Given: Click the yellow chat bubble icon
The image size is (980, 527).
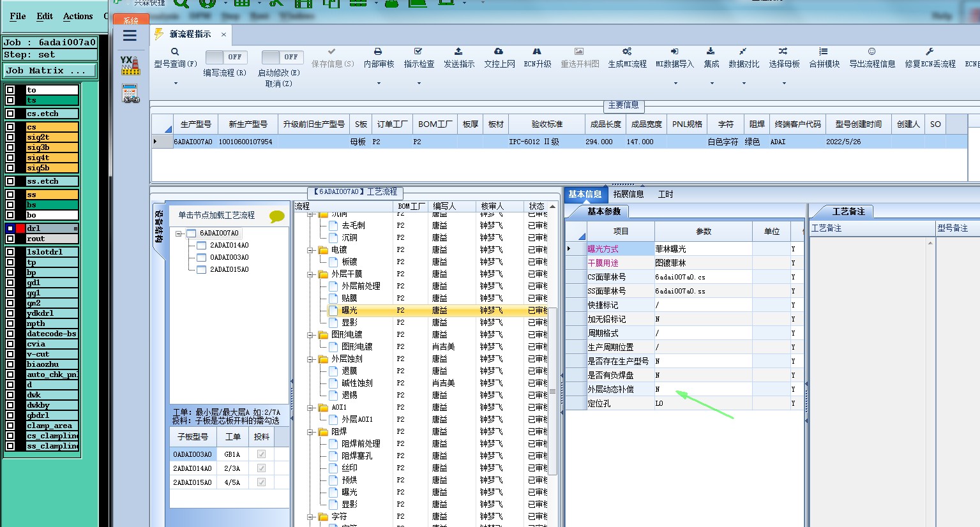Looking at the screenshot, I should 277,216.
